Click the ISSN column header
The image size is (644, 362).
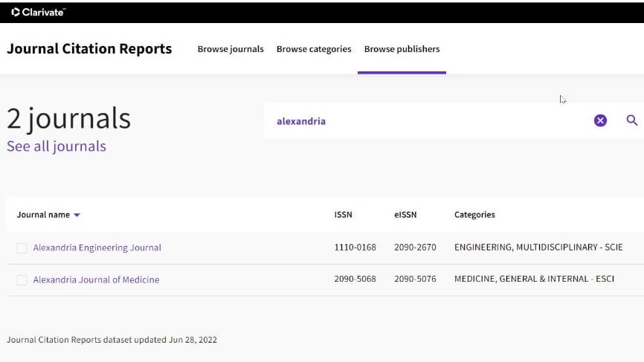[x=343, y=215]
